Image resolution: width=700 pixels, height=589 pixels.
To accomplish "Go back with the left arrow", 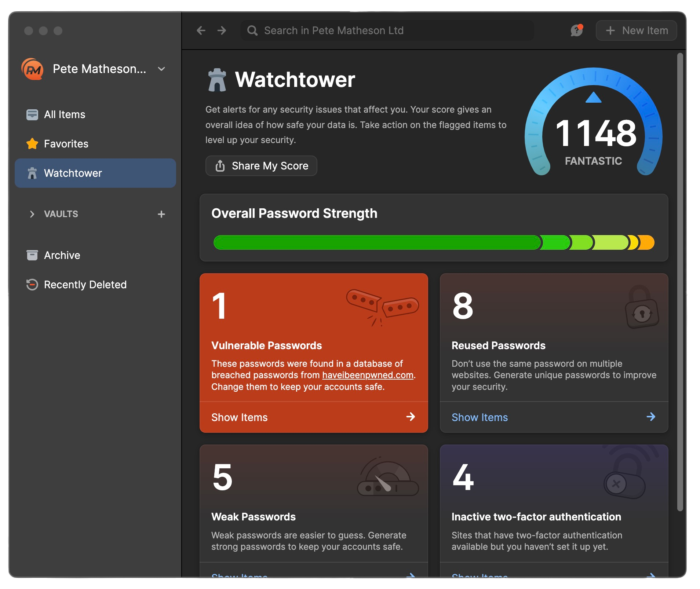I will tap(201, 30).
